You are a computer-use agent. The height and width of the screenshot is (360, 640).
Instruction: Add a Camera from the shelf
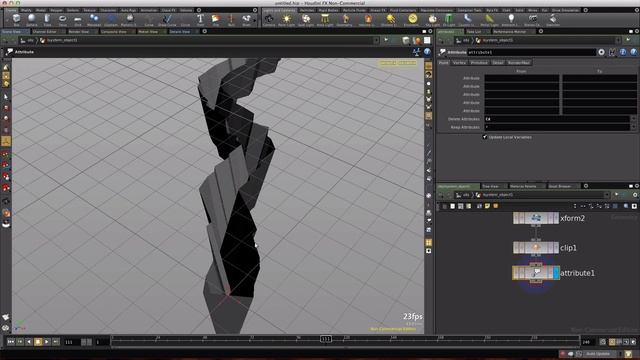269,20
